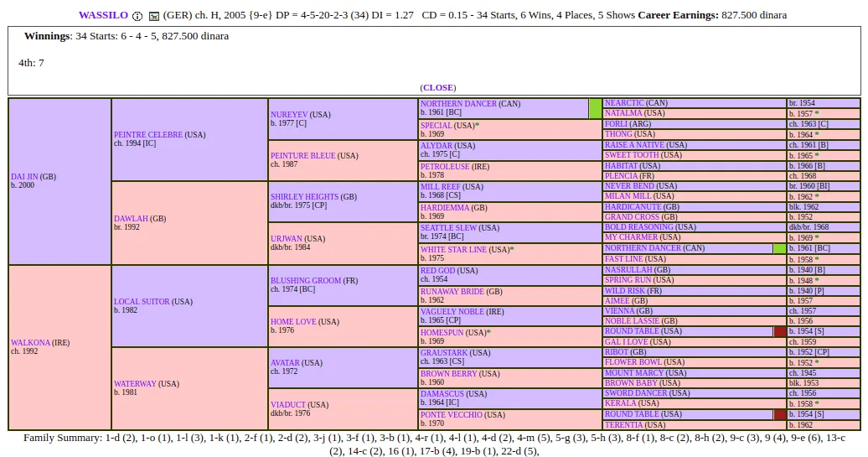Click dark red swatch next to ROUND TABLE above TERENTIA
The height and width of the screenshot is (457, 868).
tap(780, 414)
